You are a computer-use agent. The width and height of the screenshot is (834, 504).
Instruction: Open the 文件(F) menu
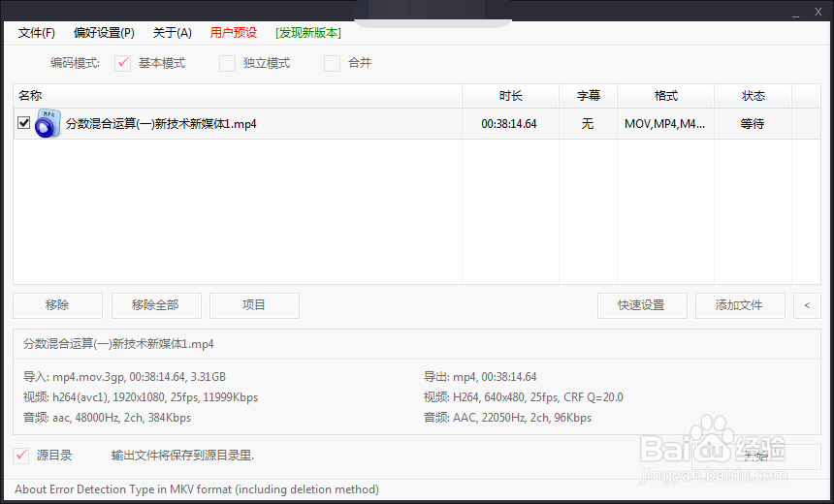pos(36,33)
